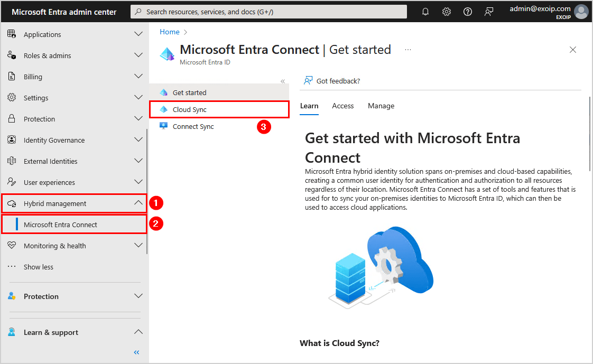
Task: Open the settings gear in top bar
Action: coord(447,12)
